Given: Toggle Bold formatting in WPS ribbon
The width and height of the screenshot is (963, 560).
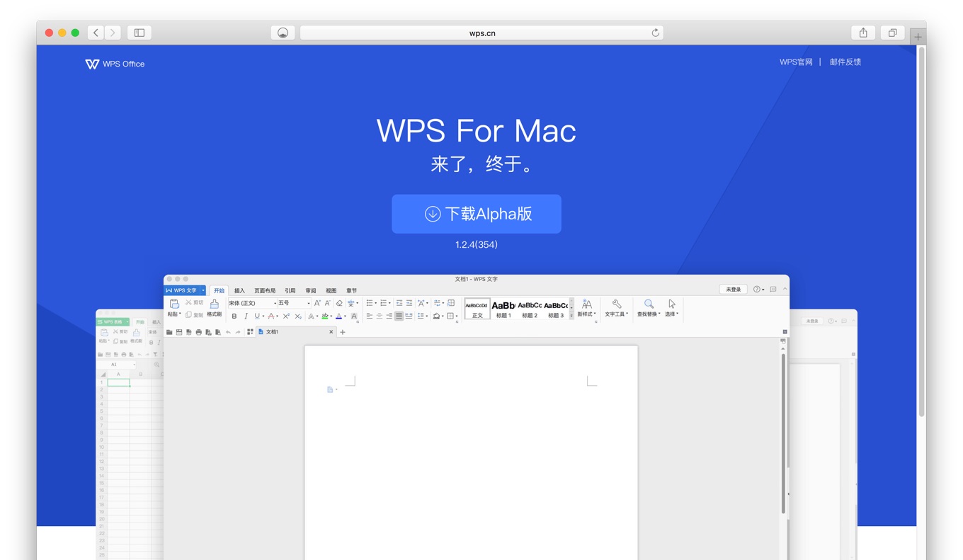Looking at the screenshot, I should (234, 316).
